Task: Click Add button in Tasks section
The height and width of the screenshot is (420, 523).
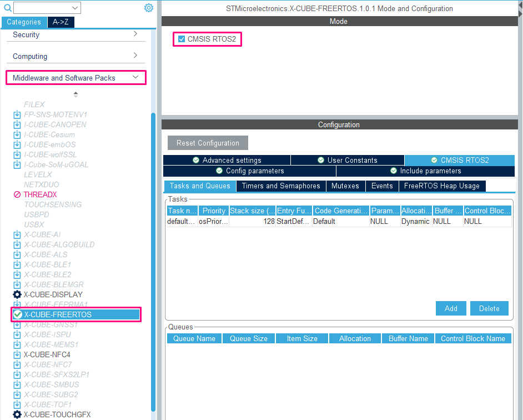Action: point(451,308)
